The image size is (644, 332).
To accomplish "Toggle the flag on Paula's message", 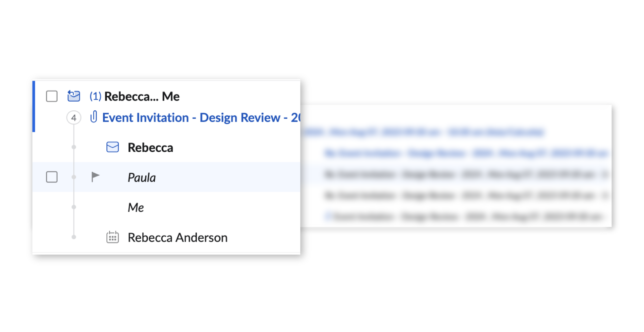I will pyautogui.click(x=95, y=176).
